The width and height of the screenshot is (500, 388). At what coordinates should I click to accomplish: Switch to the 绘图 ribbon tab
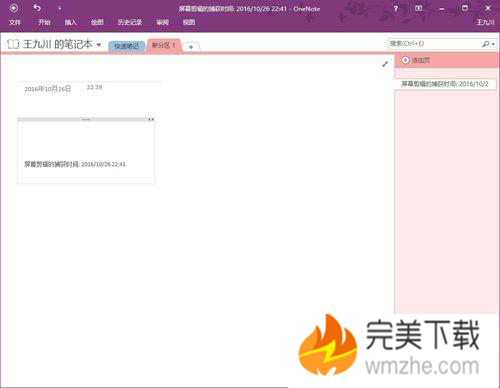tap(97, 22)
